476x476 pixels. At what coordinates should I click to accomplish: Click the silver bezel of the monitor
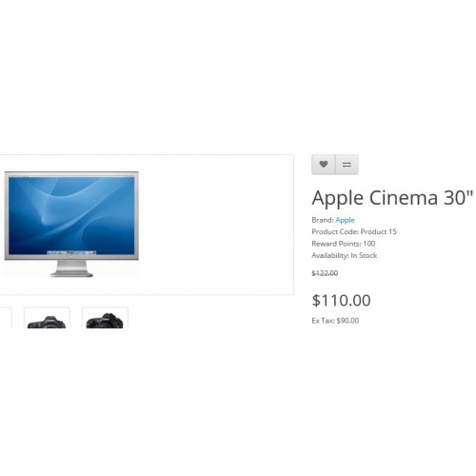(71, 257)
